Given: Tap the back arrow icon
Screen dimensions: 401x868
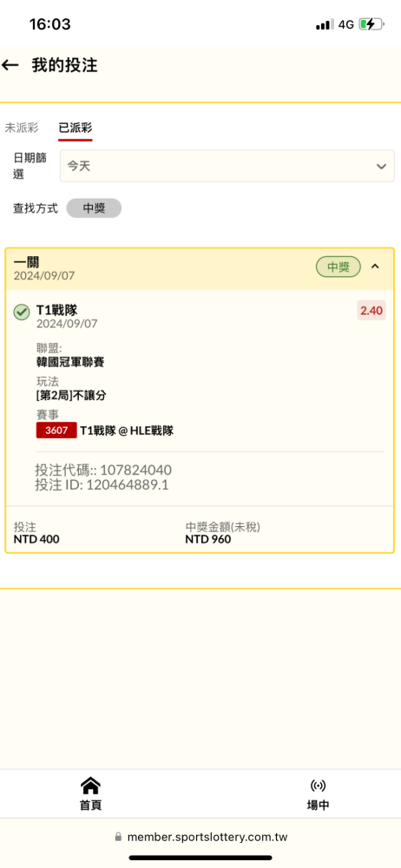Looking at the screenshot, I should pyautogui.click(x=10, y=65).
